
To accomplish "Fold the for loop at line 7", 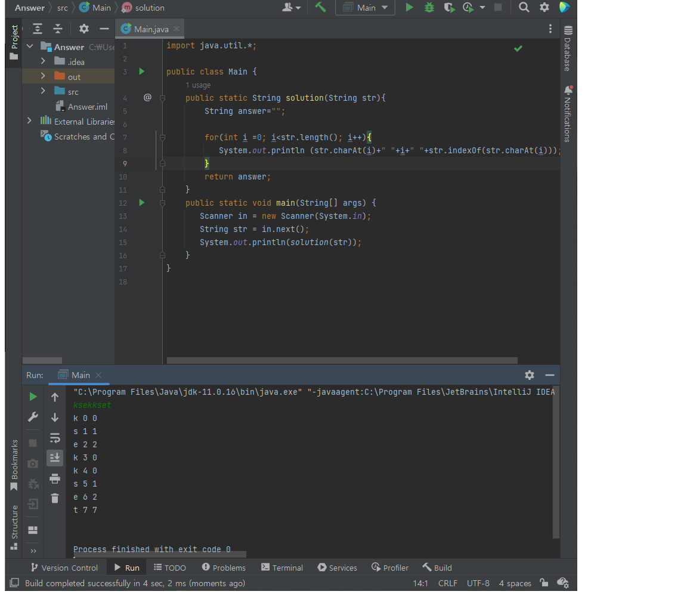I will 163,138.
